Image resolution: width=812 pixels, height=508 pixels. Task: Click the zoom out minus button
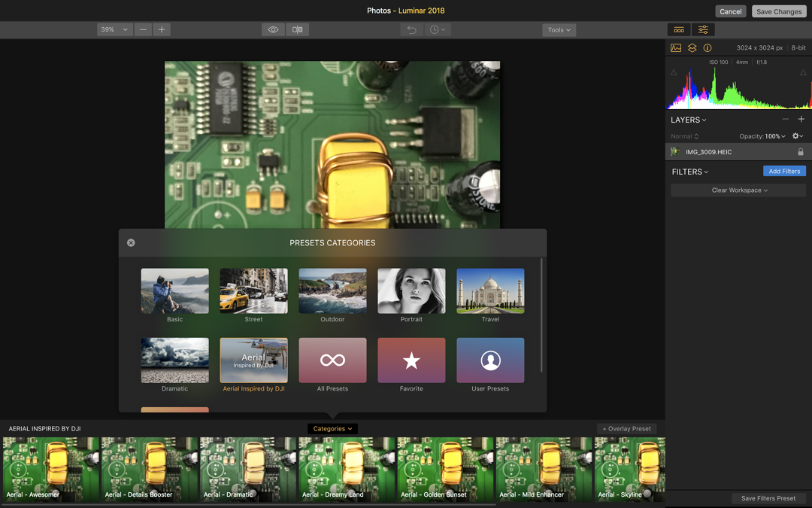143,29
